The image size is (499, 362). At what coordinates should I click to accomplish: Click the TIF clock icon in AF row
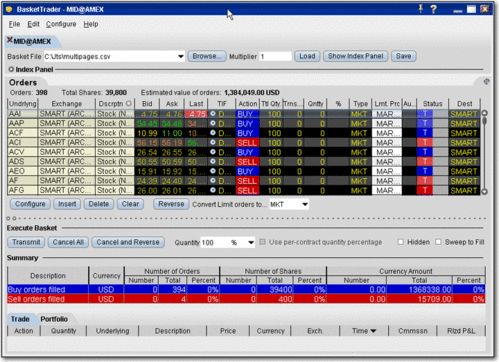tap(213, 180)
